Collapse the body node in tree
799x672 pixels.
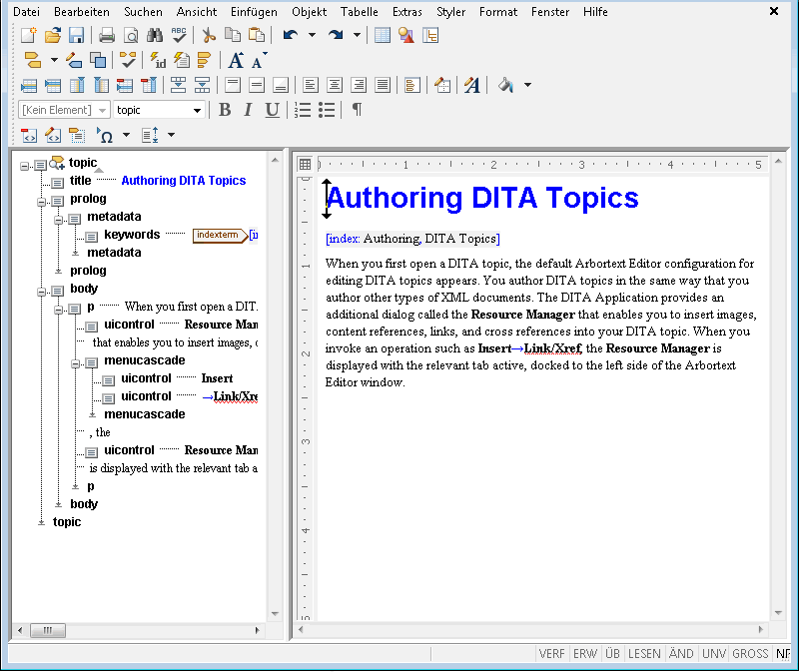pyautogui.click(x=41, y=292)
